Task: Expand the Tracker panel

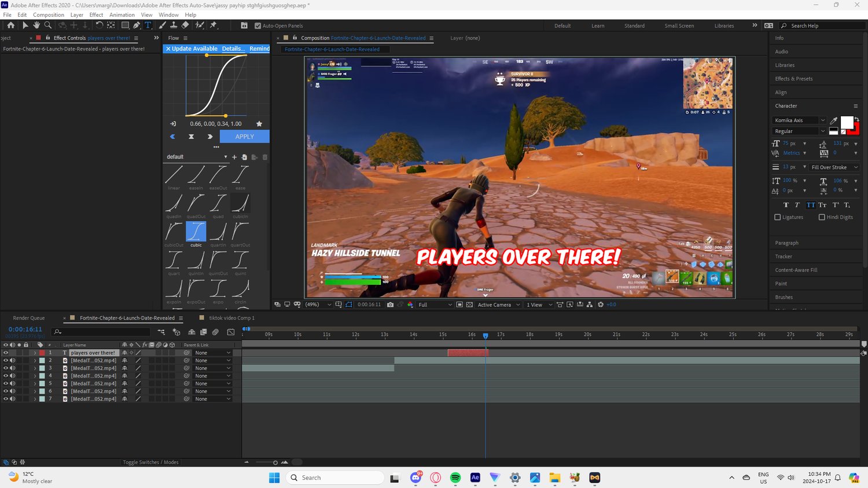Action: (784, 256)
